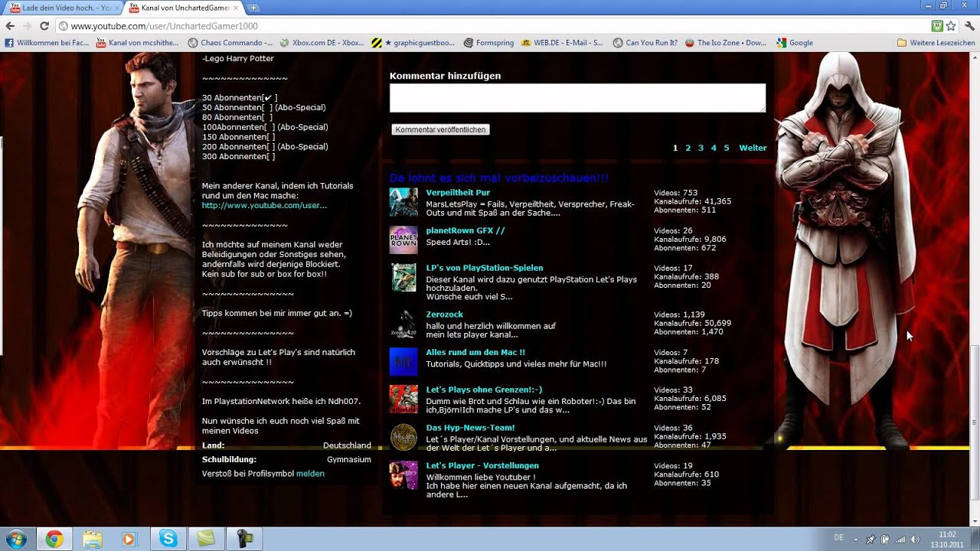Open the network status tray icon
This screenshot has width=980, height=551.
point(900,540)
